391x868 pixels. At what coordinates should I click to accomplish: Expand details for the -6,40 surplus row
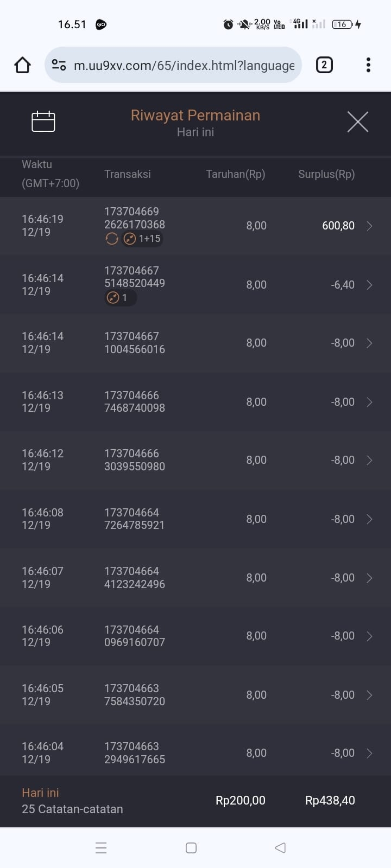pos(369,285)
